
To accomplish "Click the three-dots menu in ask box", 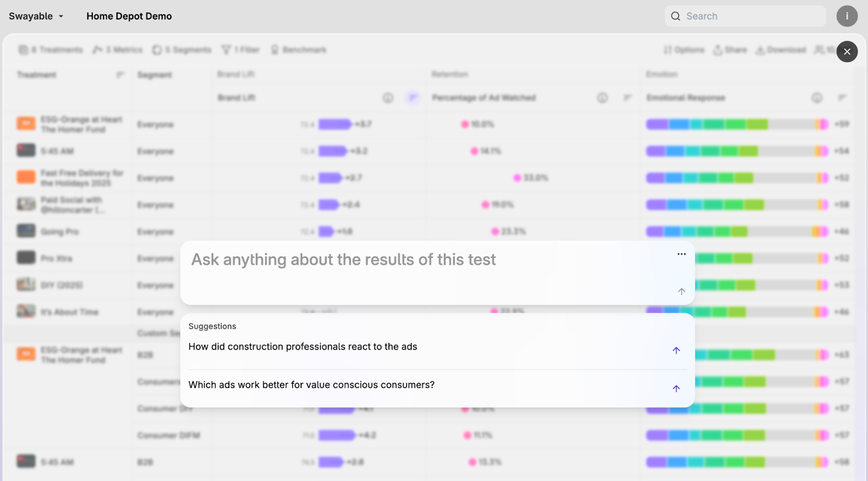I will click(x=681, y=254).
